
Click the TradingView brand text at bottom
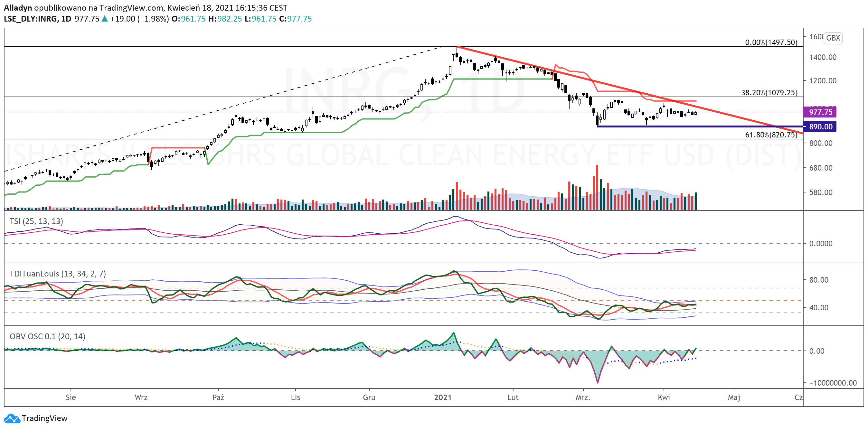click(x=44, y=418)
